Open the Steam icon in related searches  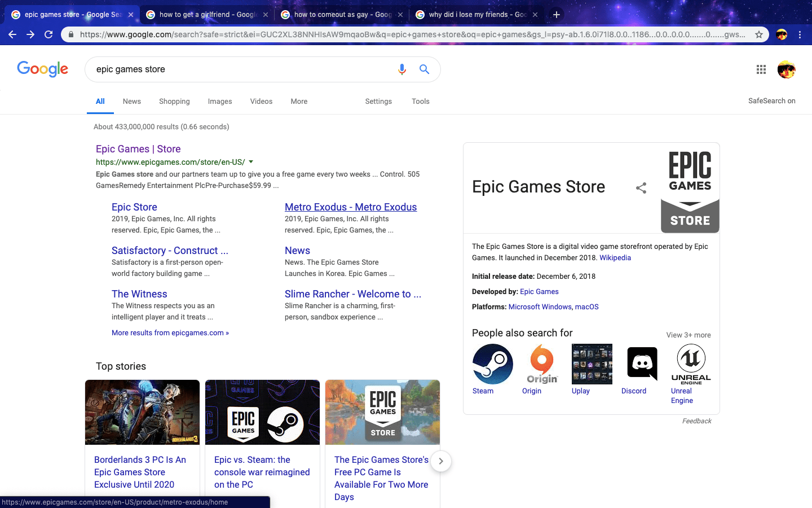493,364
